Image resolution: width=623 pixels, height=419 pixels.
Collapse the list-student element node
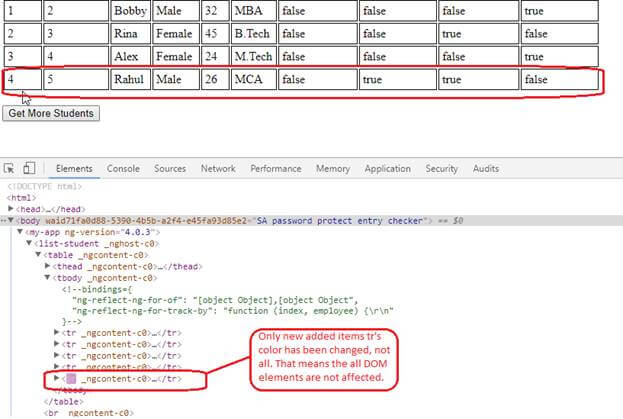[29, 243]
